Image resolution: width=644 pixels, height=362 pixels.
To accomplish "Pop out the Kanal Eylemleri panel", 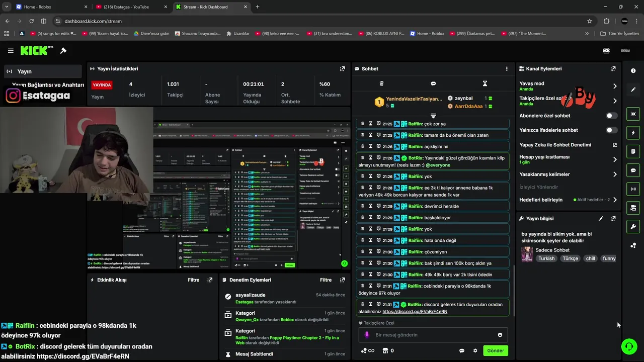I will (613, 69).
